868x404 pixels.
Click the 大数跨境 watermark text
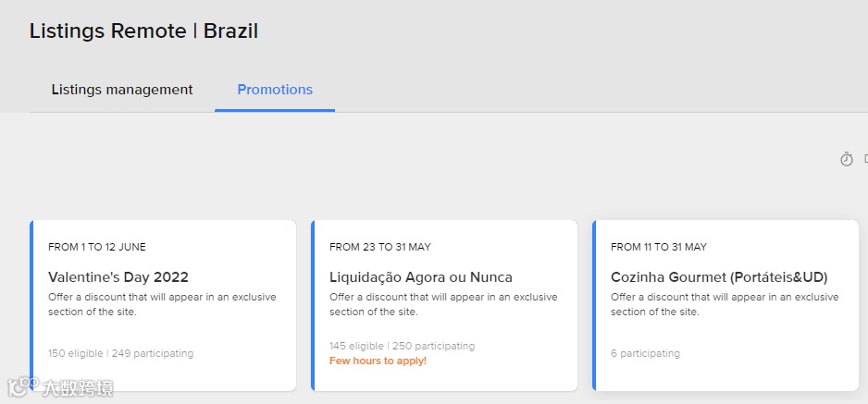point(78,388)
